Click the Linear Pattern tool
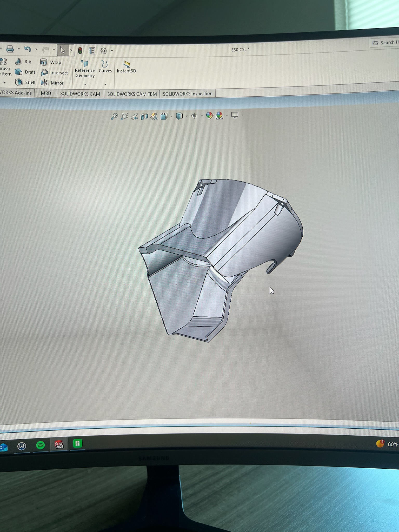The width and height of the screenshot is (399, 532). (x=5, y=67)
